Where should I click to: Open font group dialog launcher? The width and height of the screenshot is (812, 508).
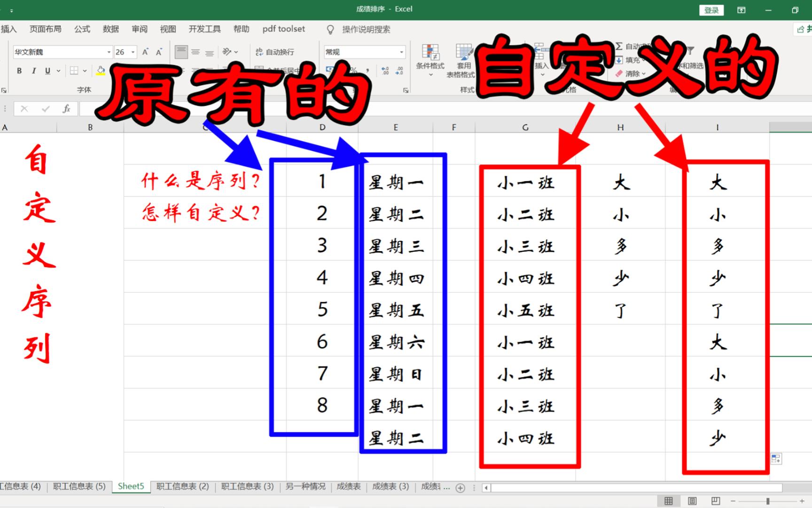coord(4,90)
